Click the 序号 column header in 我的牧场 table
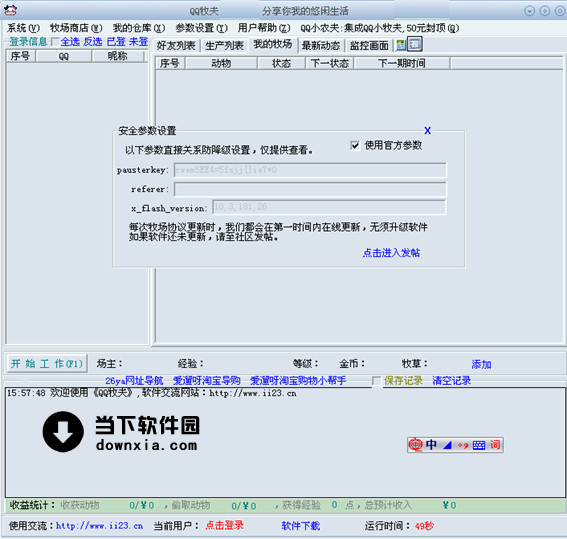 pyautogui.click(x=170, y=63)
